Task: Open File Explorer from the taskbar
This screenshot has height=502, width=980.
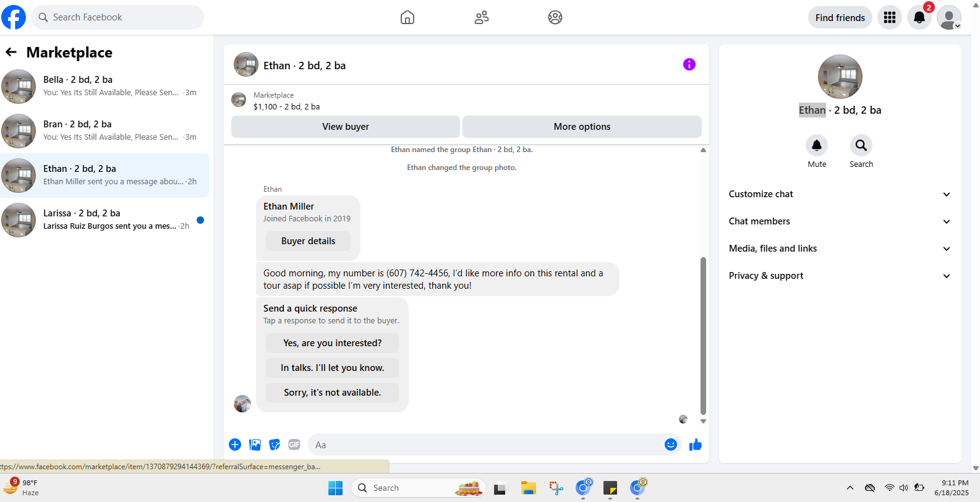Action: [x=528, y=488]
